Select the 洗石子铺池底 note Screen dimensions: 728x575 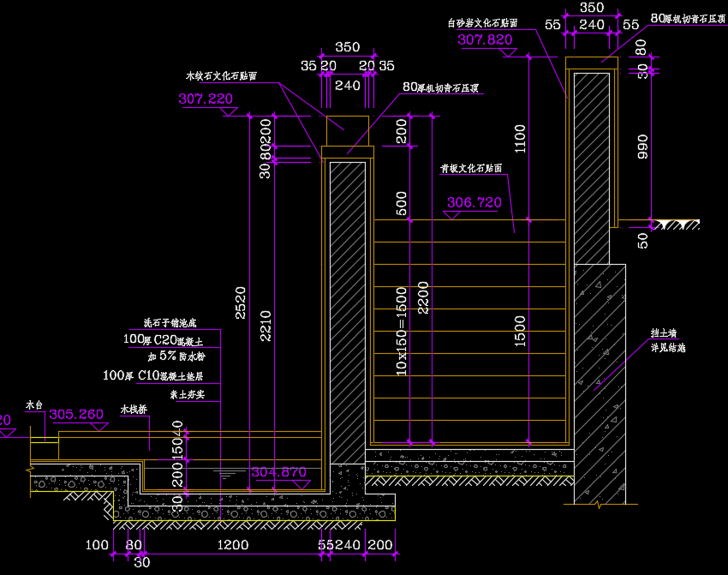tap(170, 323)
